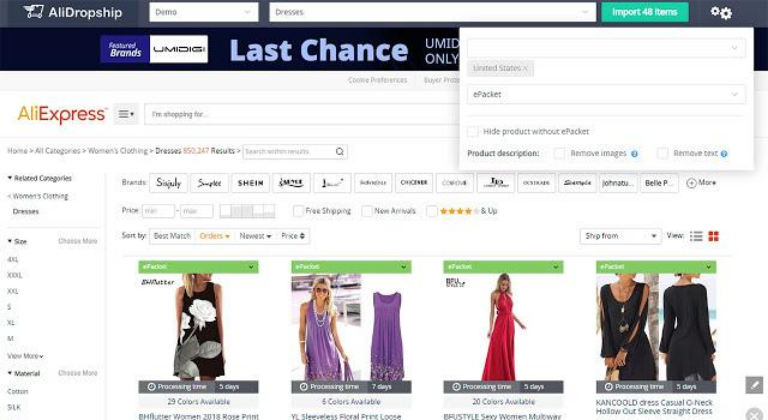Image resolution: width=768 pixels, height=420 pixels.
Task: Open the AliDropship settings gears icon
Action: (721, 12)
